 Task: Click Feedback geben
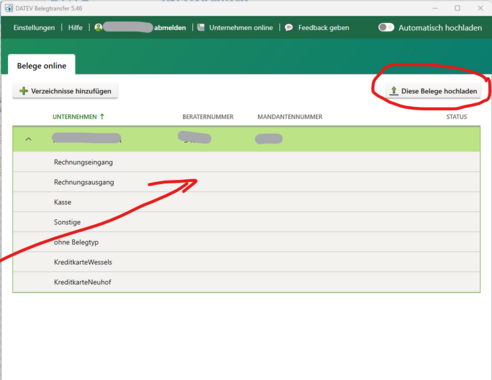point(324,28)
